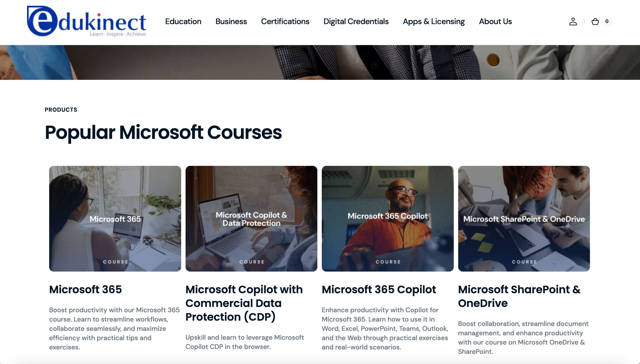Open the Business menu
This screenshot has width=640, height=364.
pos(231,21)
